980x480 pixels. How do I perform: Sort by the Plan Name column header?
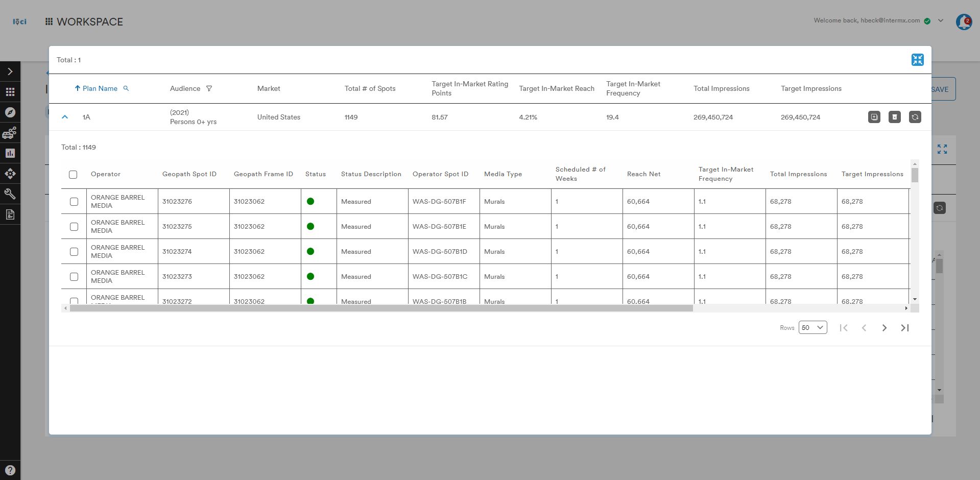[x=100, y=88]
